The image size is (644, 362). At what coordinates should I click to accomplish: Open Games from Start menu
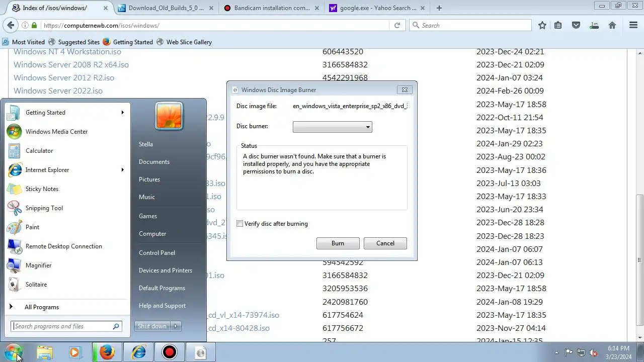click(148, 216)
